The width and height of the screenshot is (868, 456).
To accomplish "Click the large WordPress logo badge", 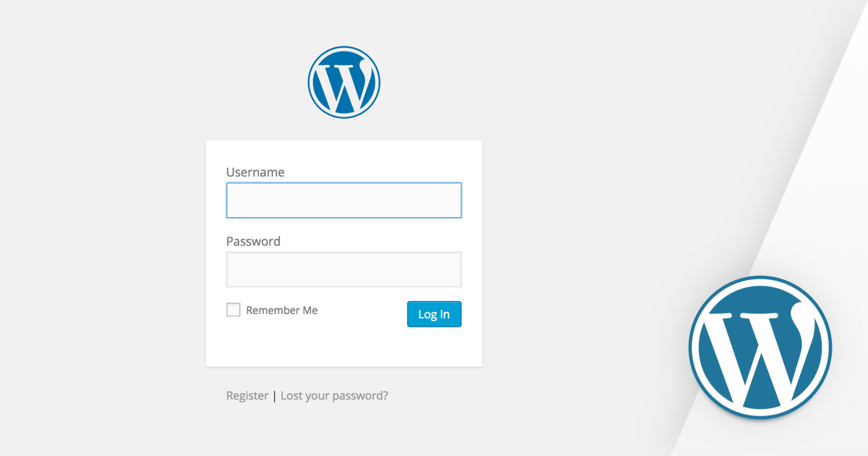I will [x=759, y=347].
